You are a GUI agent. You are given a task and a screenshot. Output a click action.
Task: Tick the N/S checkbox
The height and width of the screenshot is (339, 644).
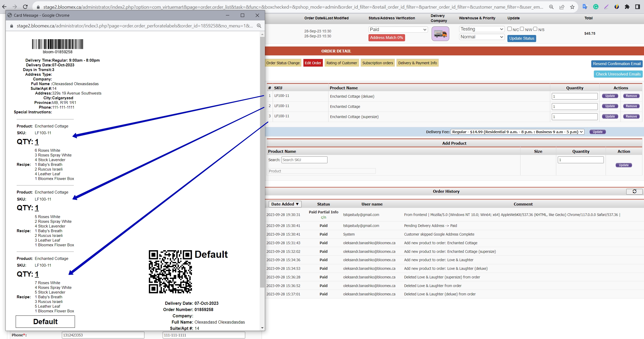tap(535, 29)
